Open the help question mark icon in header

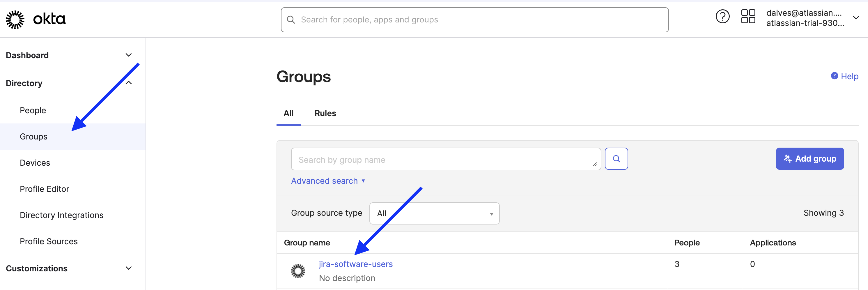pyautogui.click(x=722, y=17)
